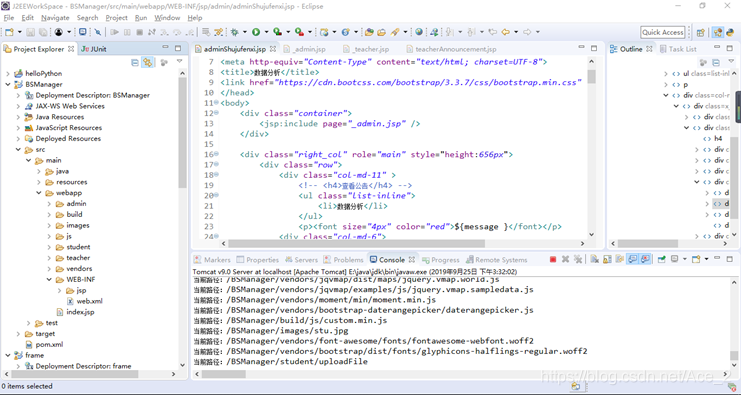Viewport: 741px width, 395px height.
Task: Click the New Server toolbar icon
Action: tap(324, 32)
